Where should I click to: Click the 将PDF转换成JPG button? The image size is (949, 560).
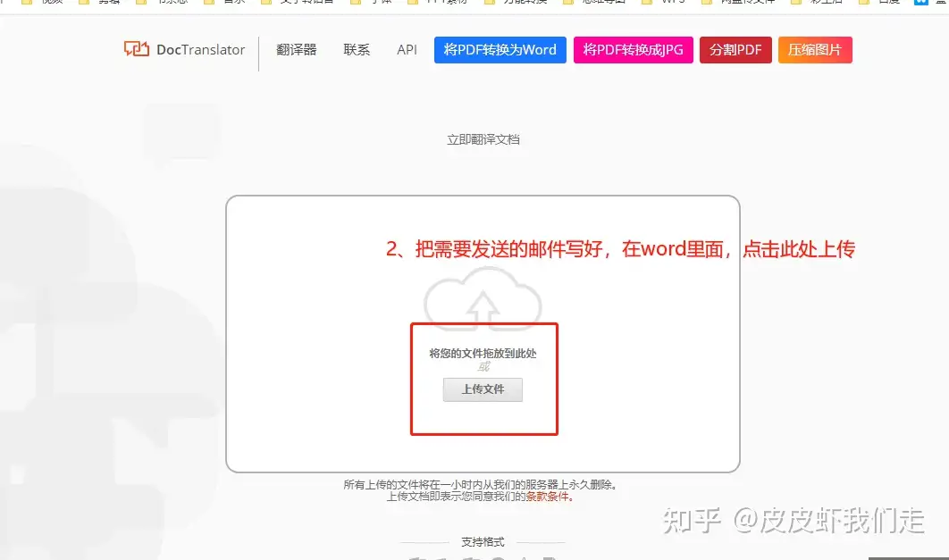point(633,50)
